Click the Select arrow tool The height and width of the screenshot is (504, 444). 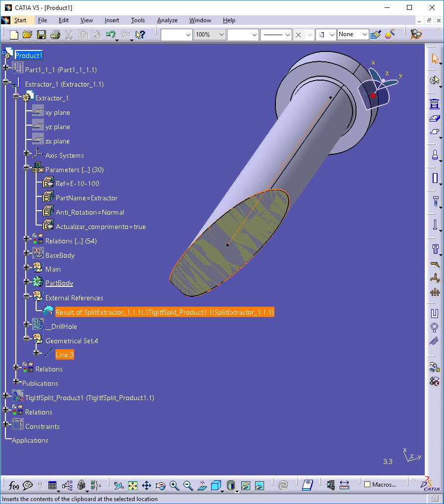[x=435, y=58]
